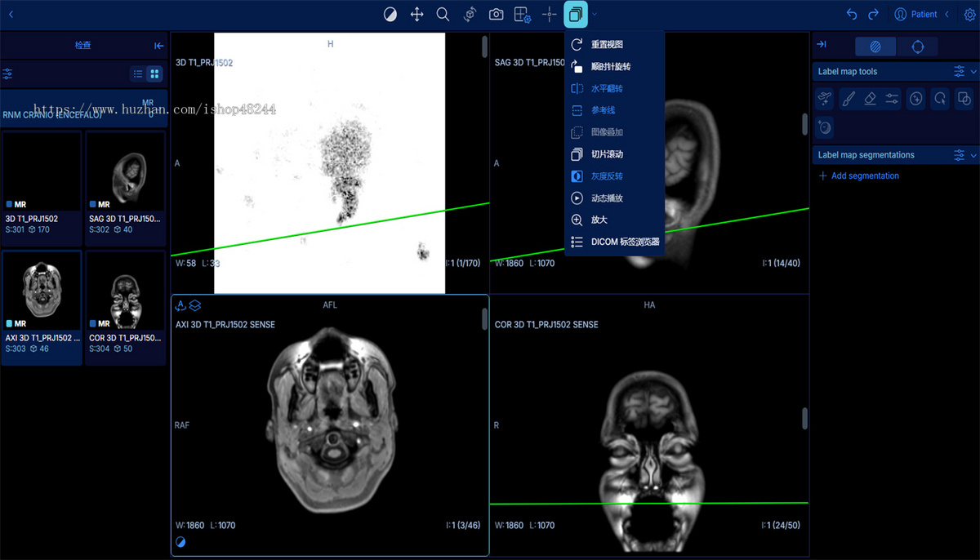Select 重置视图 from the menu
The width and height of the screenshot is (980, 560).
614,45
